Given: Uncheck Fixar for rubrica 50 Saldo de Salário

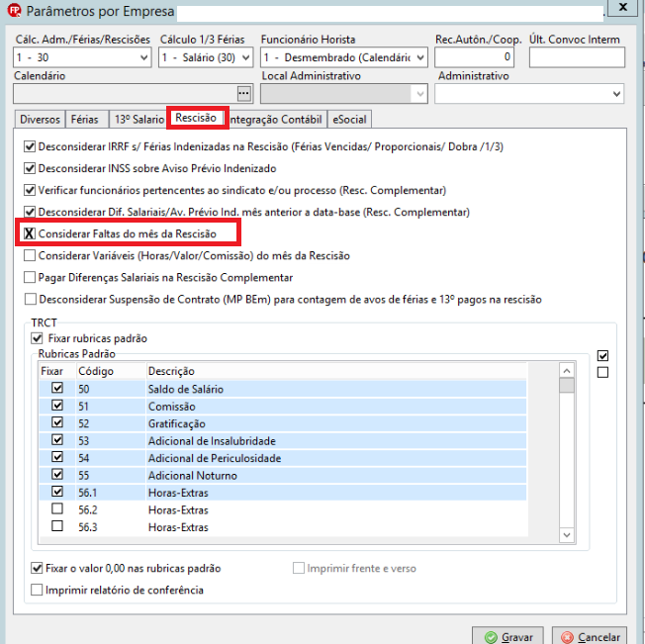Looking at the screenshot, I should (x=57, y=388).
